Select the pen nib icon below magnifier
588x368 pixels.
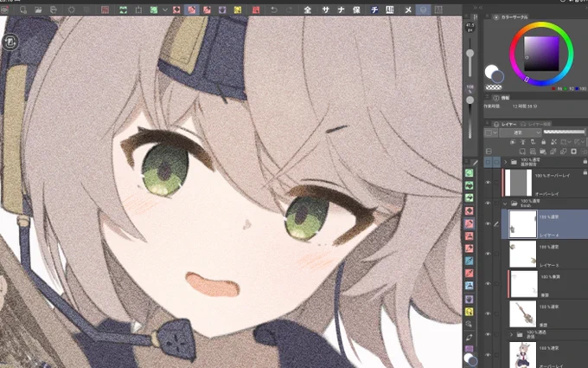coord(470,337)
